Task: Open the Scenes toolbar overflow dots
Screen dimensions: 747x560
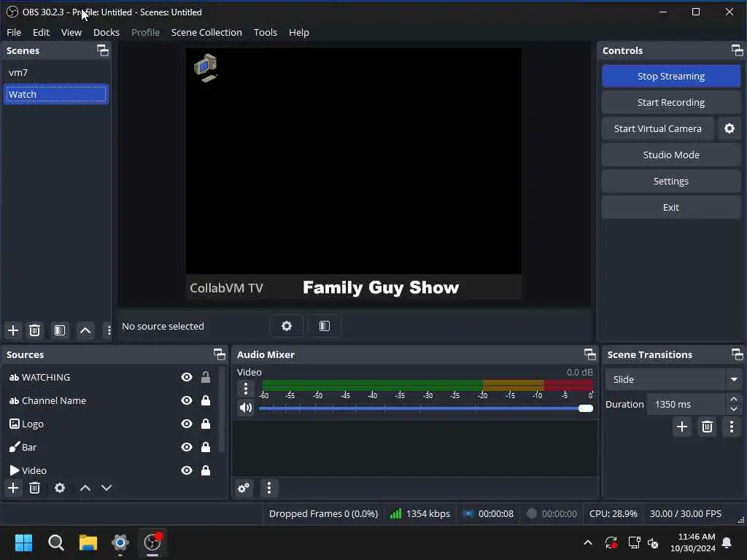Action: point(109,330)
